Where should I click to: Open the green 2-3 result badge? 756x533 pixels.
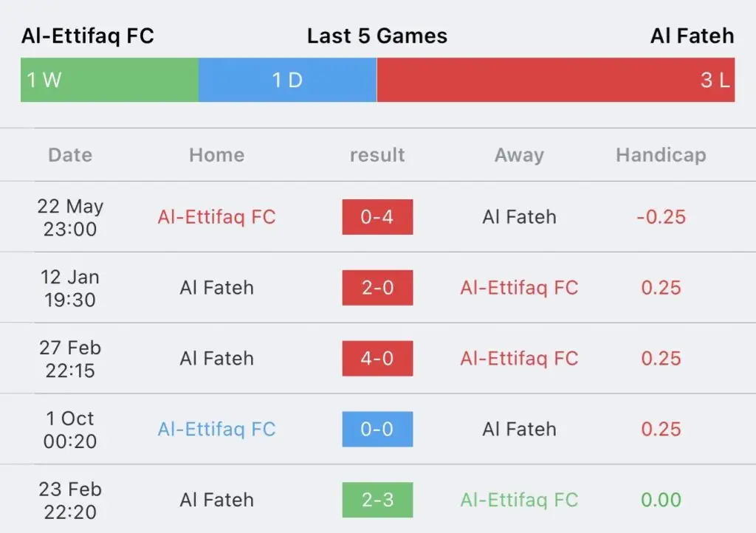point(377,500)
